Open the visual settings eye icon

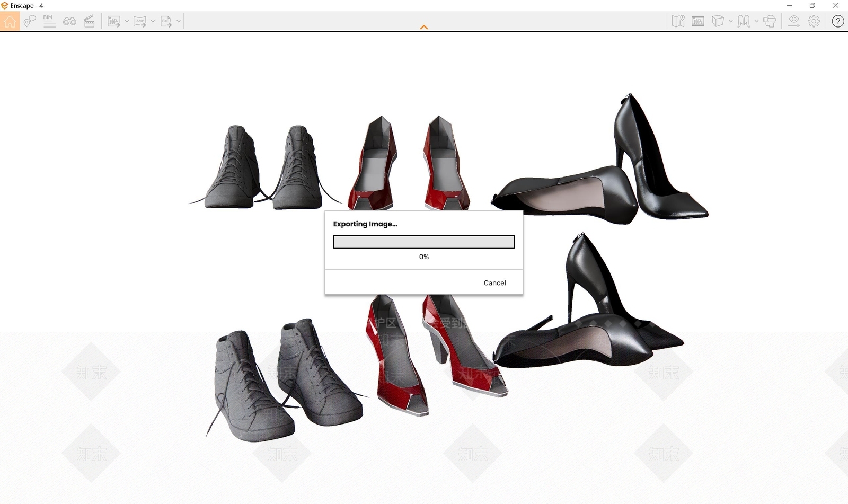(x=793, y=21)
